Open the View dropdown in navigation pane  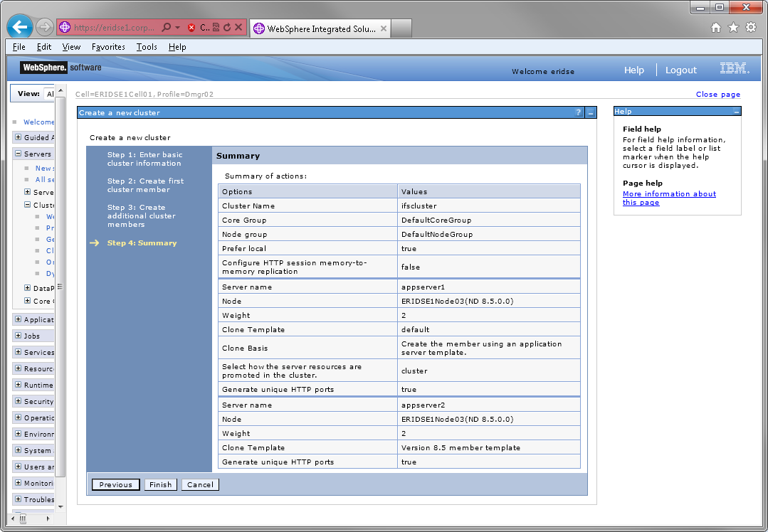[49, 94]
